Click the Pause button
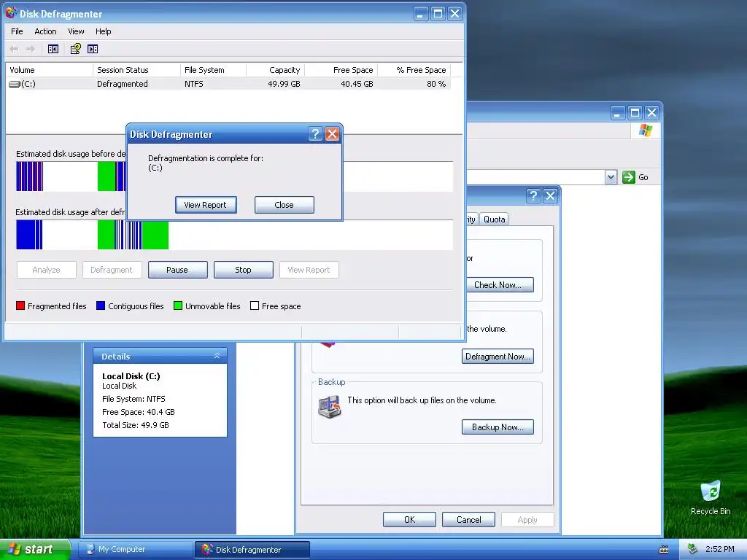 177,270
